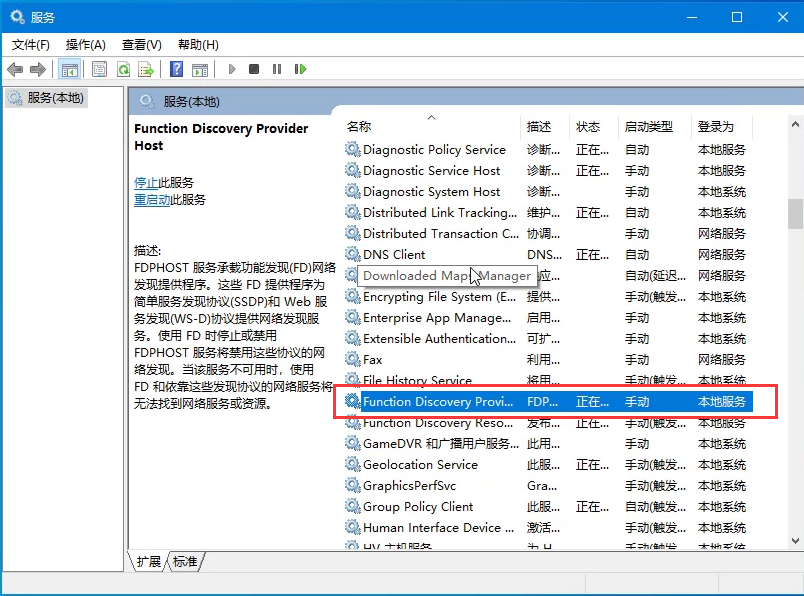Click gear icon beside Fax service
The height and width of the screenshot is (596, 804).
pyautogui.click(x=353, y=359)
